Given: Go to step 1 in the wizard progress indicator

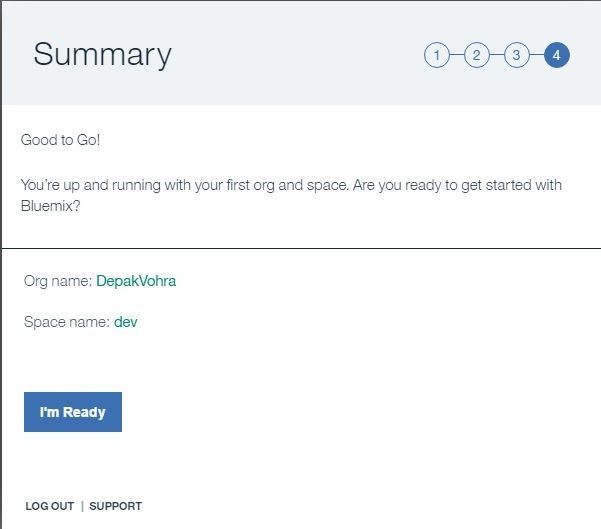Looking at the screenshot, I should coord(437,55).
